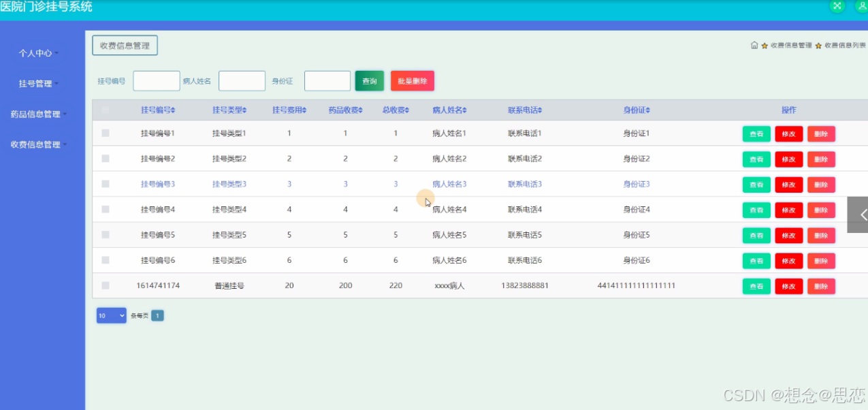
Task: Sort by 总收费 column arrows
Action: [x=407, y=110]
